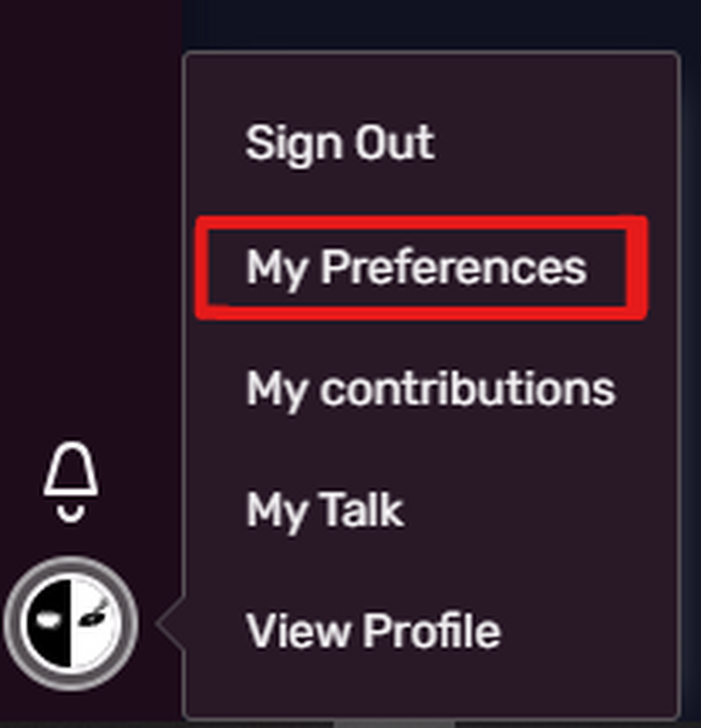Select Sign Out from the menu
Screen dimensions: 701x728
pos(340,143)
